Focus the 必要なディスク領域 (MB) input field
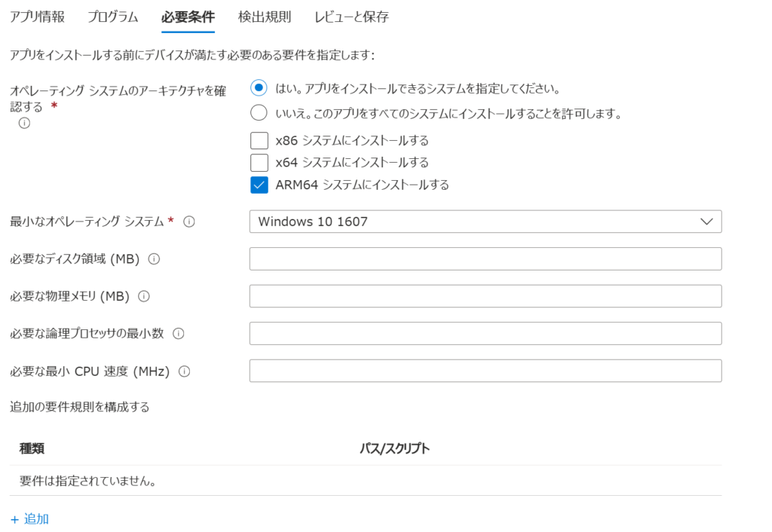Screen dimensions: 772x532 coord(486,258)
